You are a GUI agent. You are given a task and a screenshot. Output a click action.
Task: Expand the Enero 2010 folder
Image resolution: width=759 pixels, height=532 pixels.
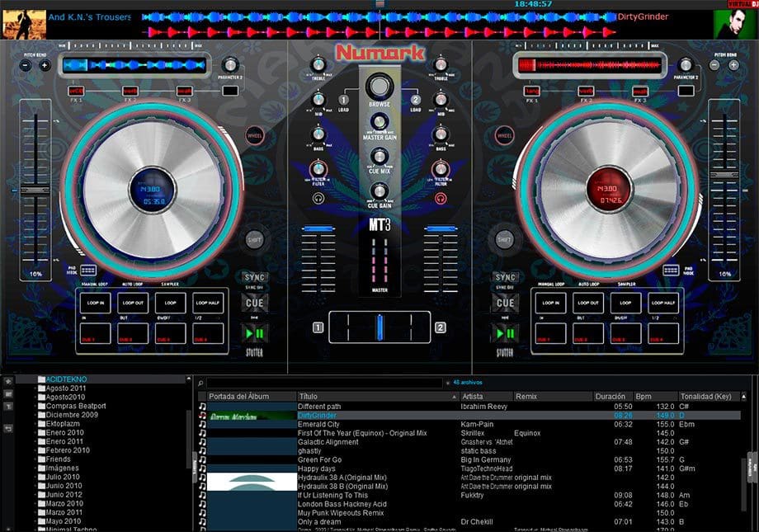click(x=35, y=433)
